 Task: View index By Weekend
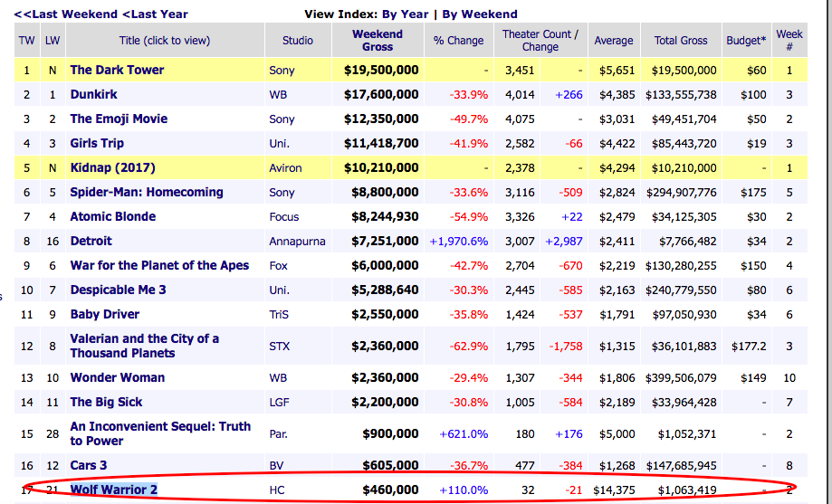tap(480, 14)
